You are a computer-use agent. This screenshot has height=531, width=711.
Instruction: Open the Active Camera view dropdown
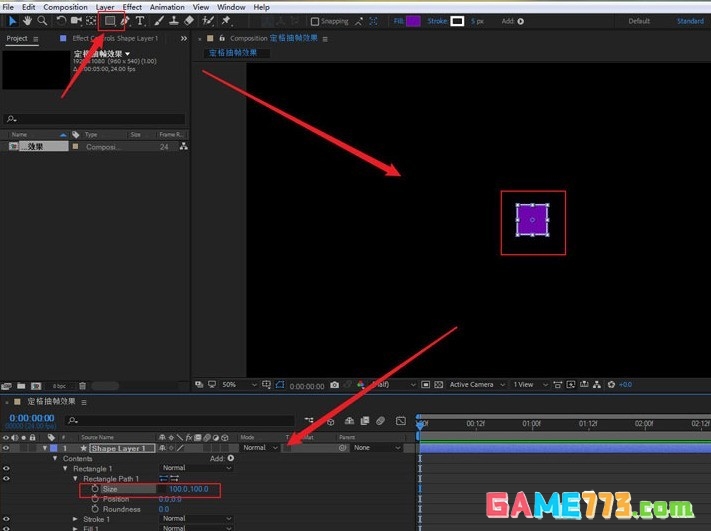475,385
